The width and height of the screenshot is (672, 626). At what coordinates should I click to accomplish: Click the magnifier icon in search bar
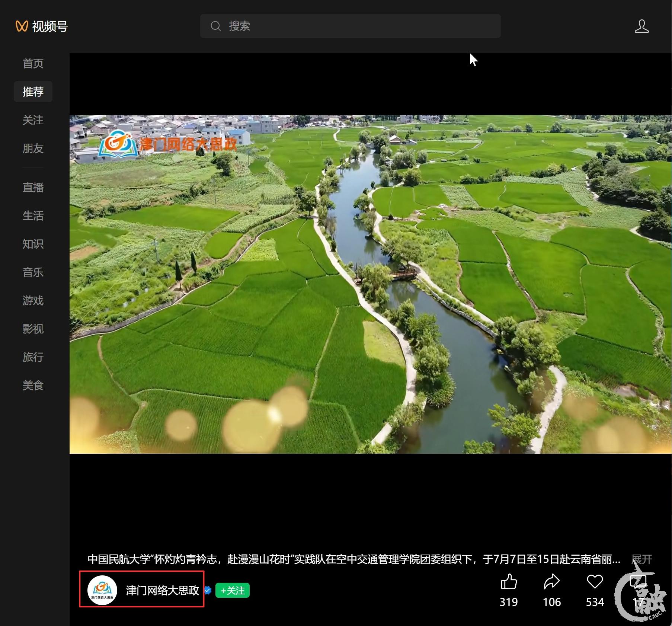coord(216,26)
